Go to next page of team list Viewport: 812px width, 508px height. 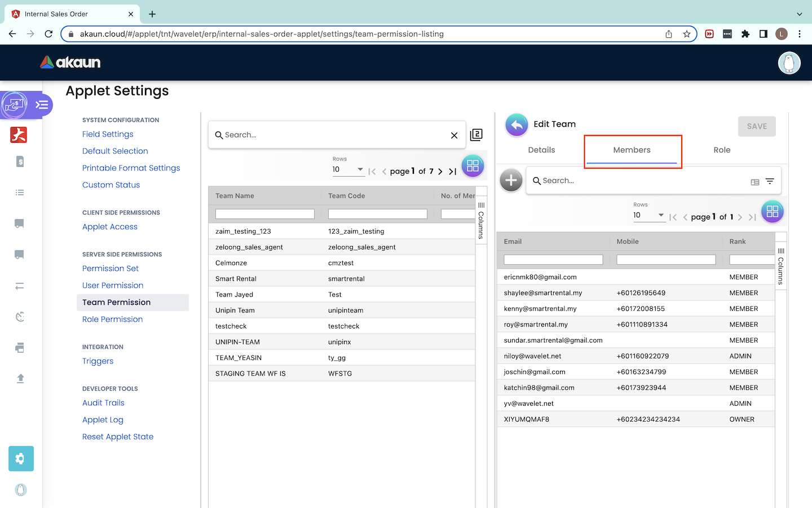pyautogui.click(x=440, y=172)
